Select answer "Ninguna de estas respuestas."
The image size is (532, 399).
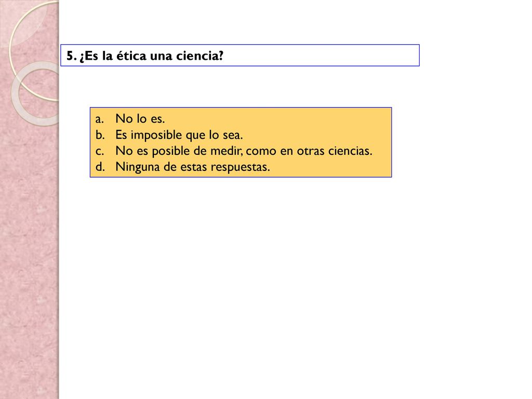(193, 167)
